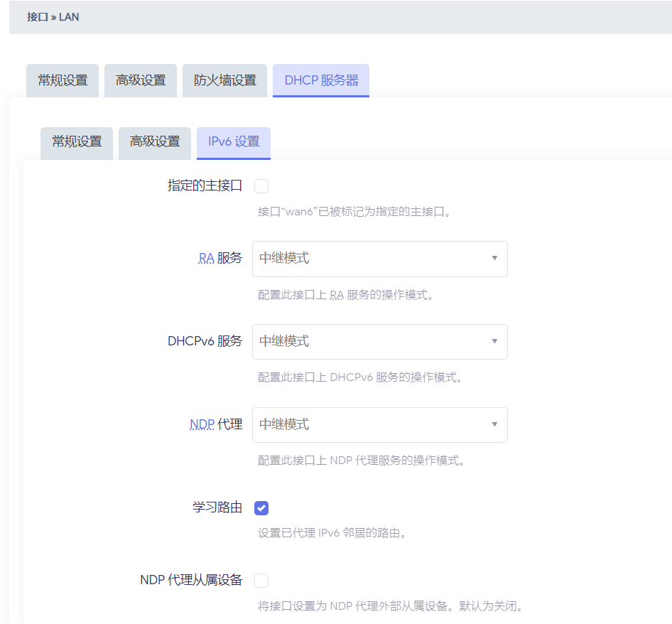The image size is (672, 624).
Task: Go to the 防火墙设置 tab
Action: tap(225, 80)
